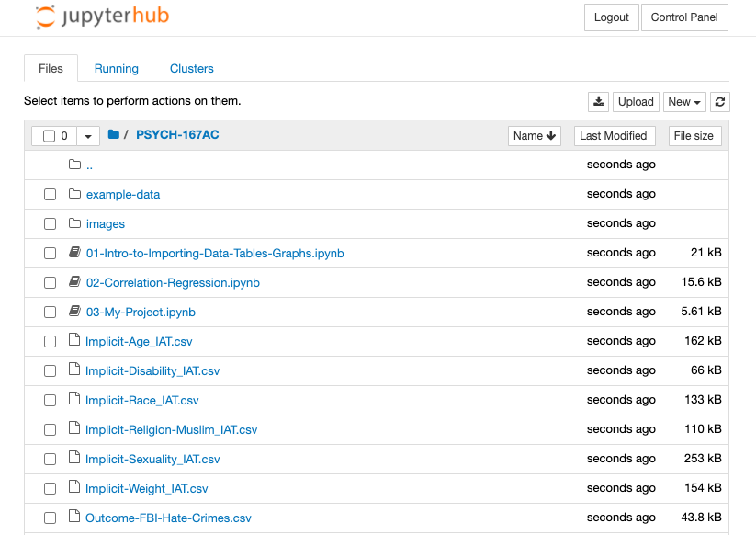This screenshot has width=756, height=535.
Task: Select the Implicit-Race_IAT.csv checkbox
Action: click(51, 400)
